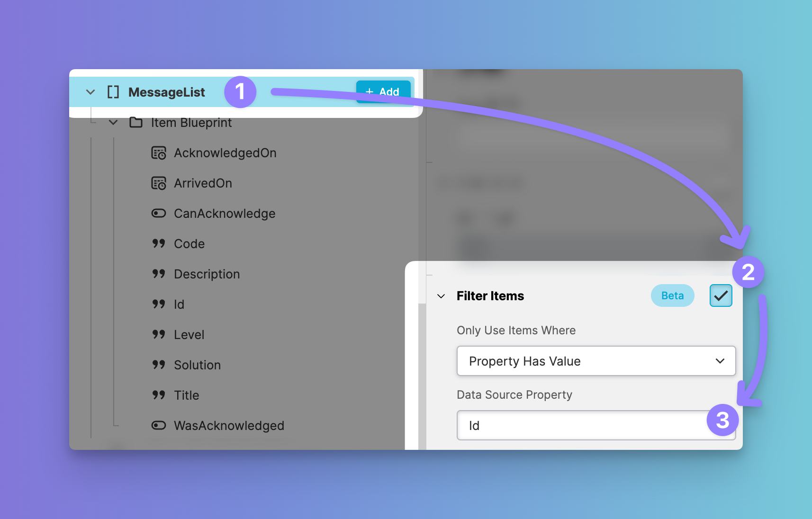Viewport: 812px width, 519px height.
Task: Collapse the Item Blueprint folder
Action: (113, 123)
